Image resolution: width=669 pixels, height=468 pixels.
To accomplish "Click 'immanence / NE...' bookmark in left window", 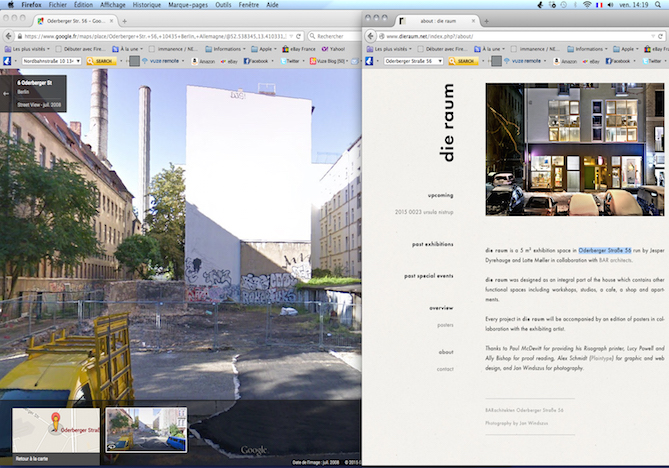I will [174, 49].
